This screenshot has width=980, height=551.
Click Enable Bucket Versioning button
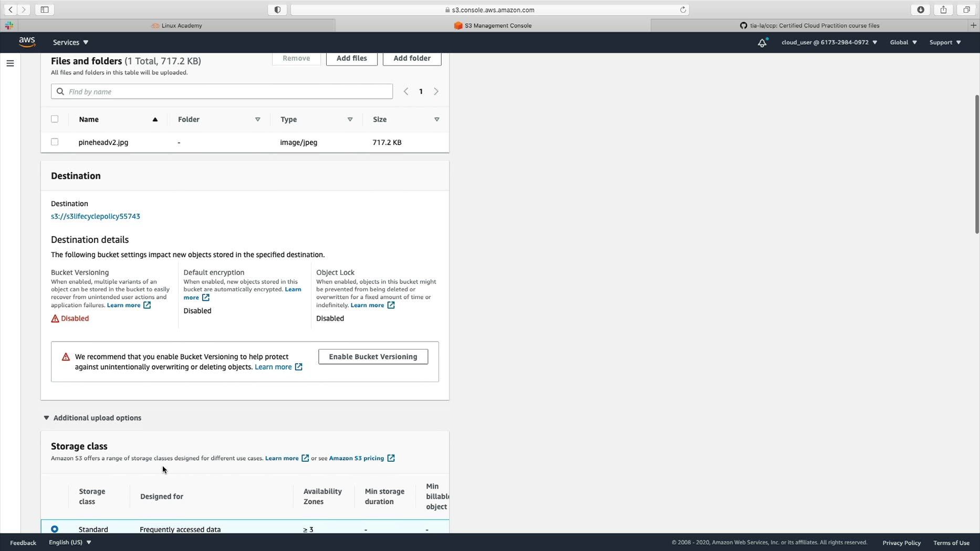coord(373,357)
